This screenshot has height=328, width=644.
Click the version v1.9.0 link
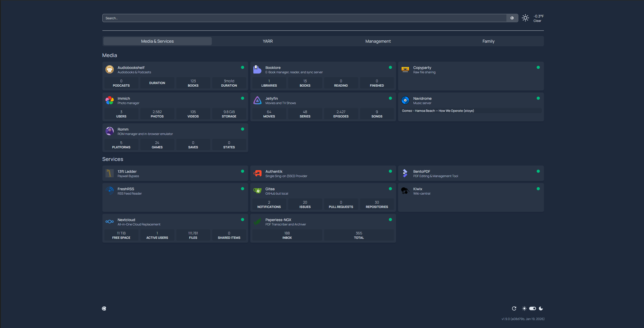click(x=523, y=319)
